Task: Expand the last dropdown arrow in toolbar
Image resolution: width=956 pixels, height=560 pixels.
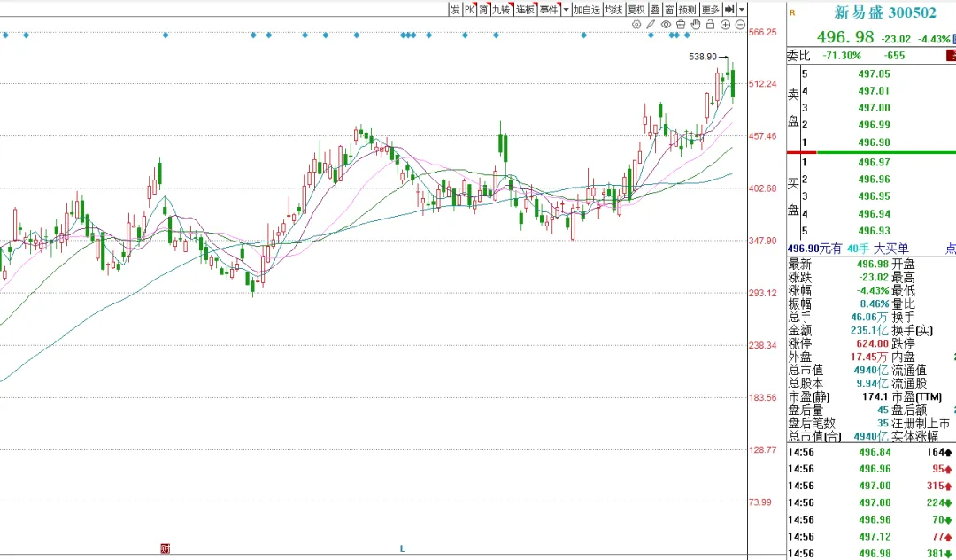Action: (742, 9)
